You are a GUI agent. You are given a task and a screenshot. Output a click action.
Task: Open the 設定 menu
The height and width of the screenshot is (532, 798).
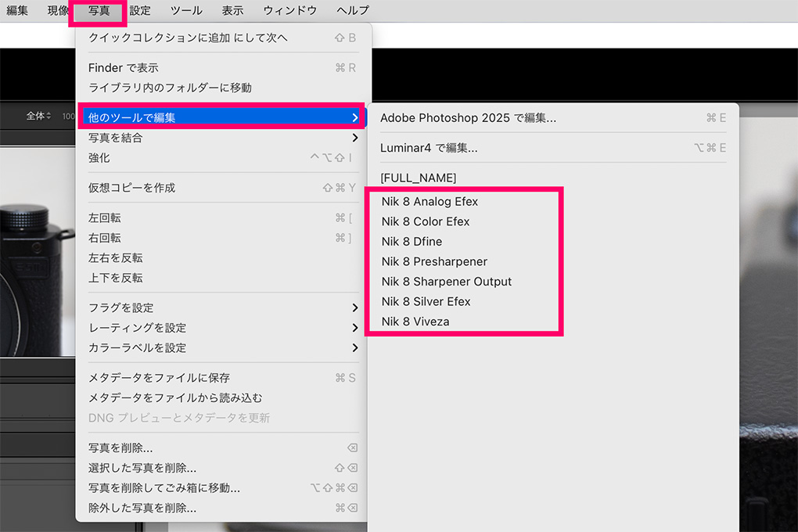coord(140,10)
